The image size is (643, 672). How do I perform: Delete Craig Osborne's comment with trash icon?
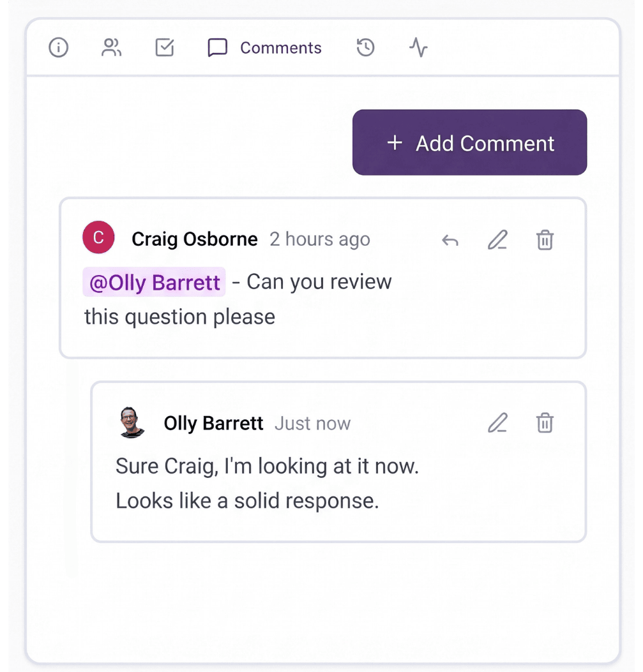tap(545, 239)
